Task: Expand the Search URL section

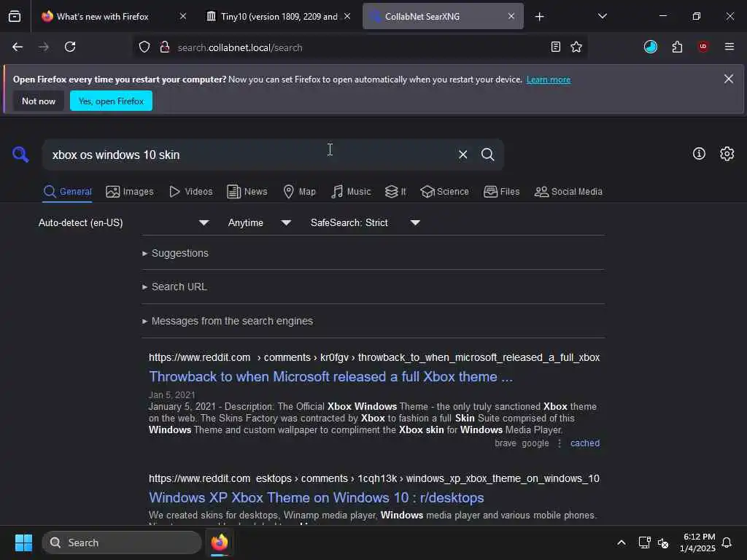Action: pyautogui.click(x=174, y=287)
